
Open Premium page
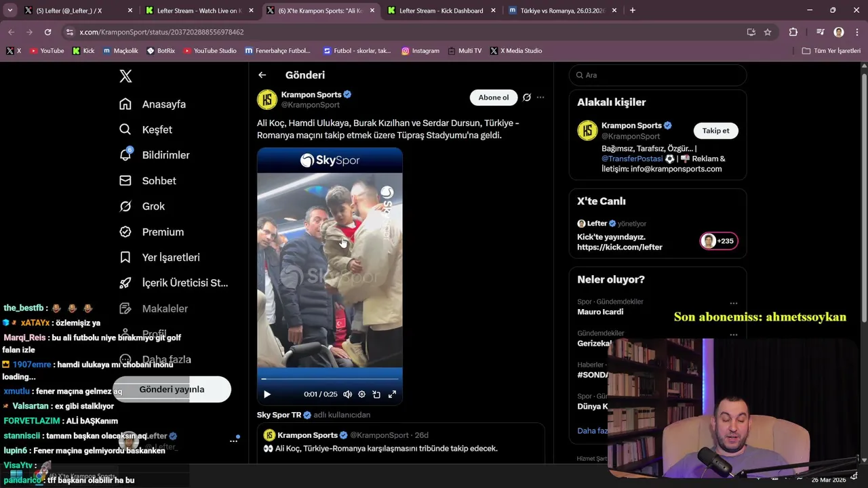(151, 232)
